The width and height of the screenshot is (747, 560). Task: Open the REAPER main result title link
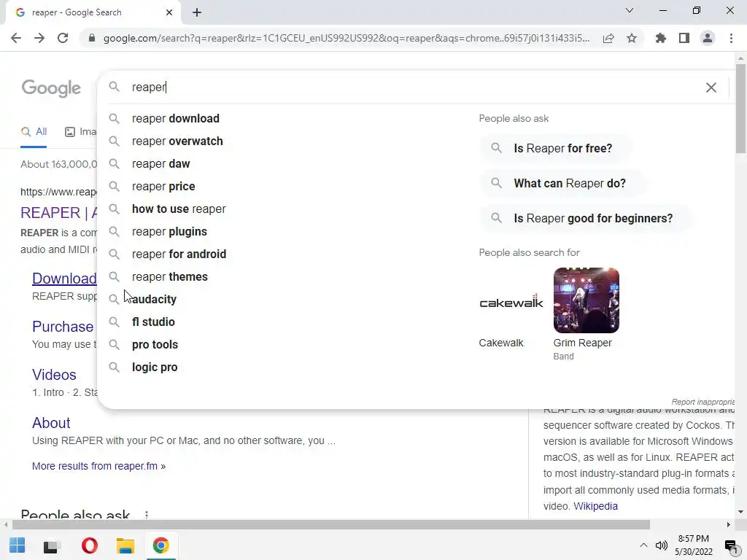pyautogui.click(x=59, y=213)
